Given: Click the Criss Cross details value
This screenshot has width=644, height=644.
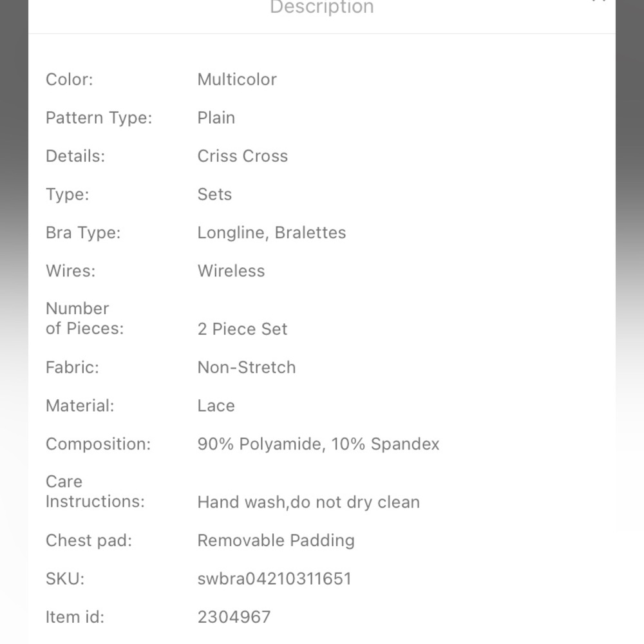Looking at the screenshot, I should [242, 156].
